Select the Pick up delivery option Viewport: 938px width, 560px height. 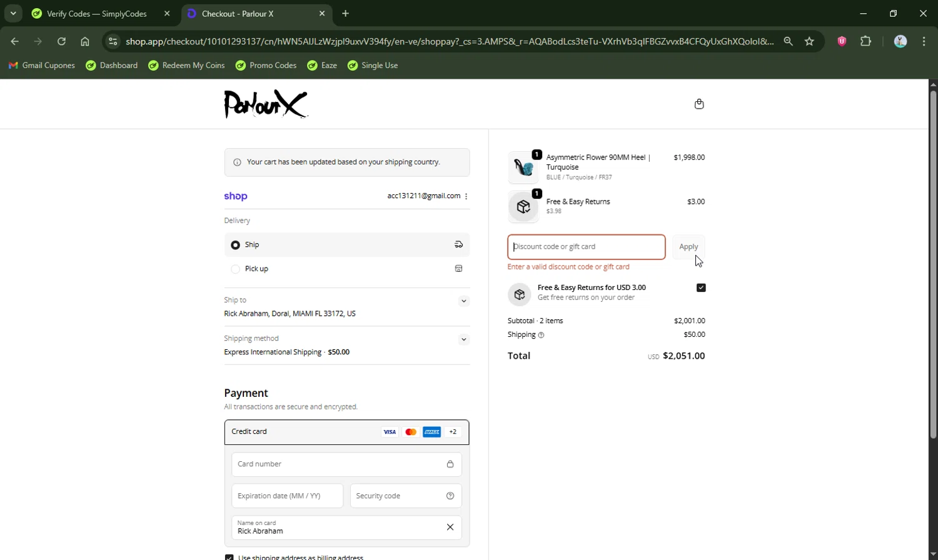(x=347, y=269)
